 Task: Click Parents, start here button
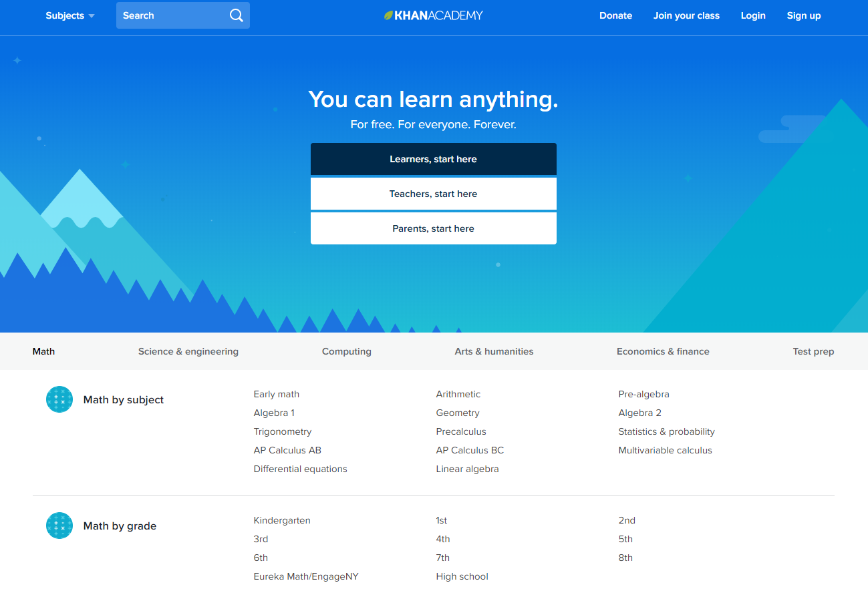coord(434,228)
